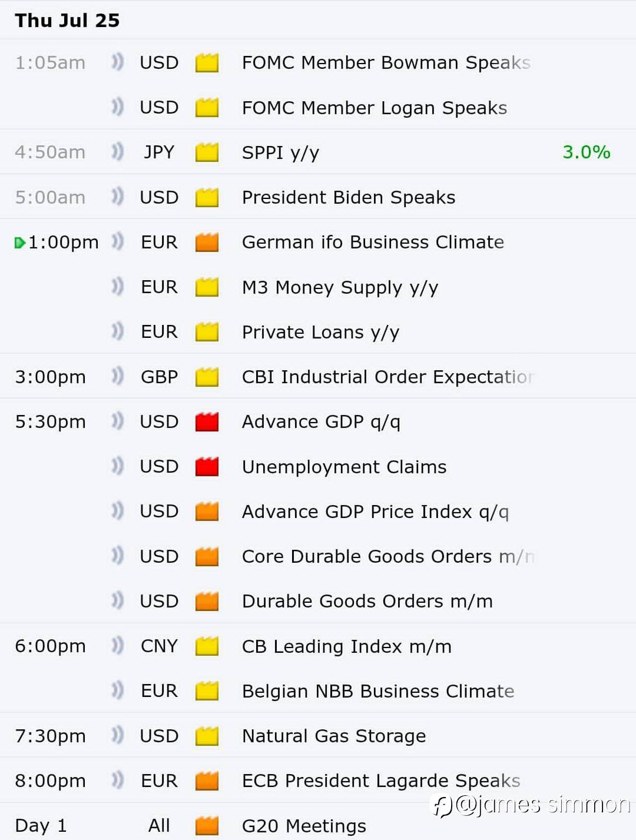Expand the CBI Industrial Order Expectations event

point(387,377)
